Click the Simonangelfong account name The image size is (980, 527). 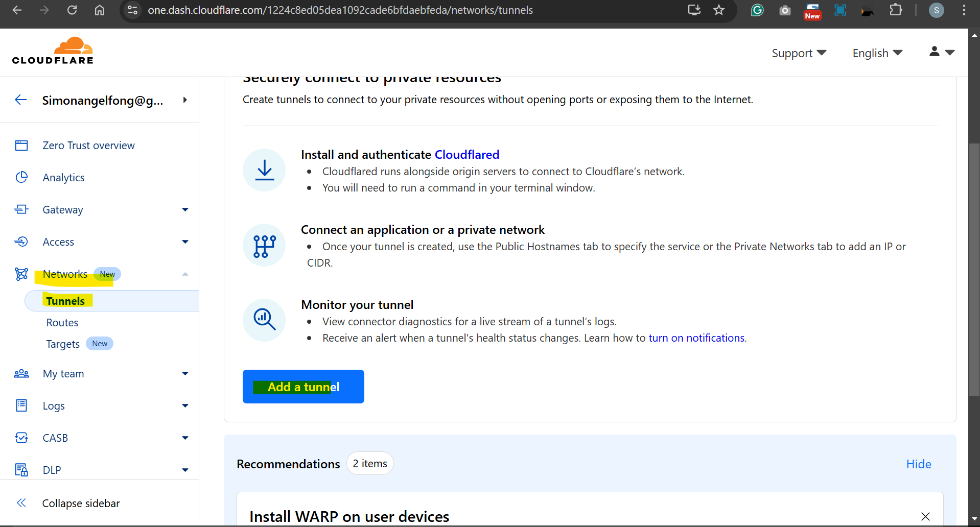click(103, 101)
